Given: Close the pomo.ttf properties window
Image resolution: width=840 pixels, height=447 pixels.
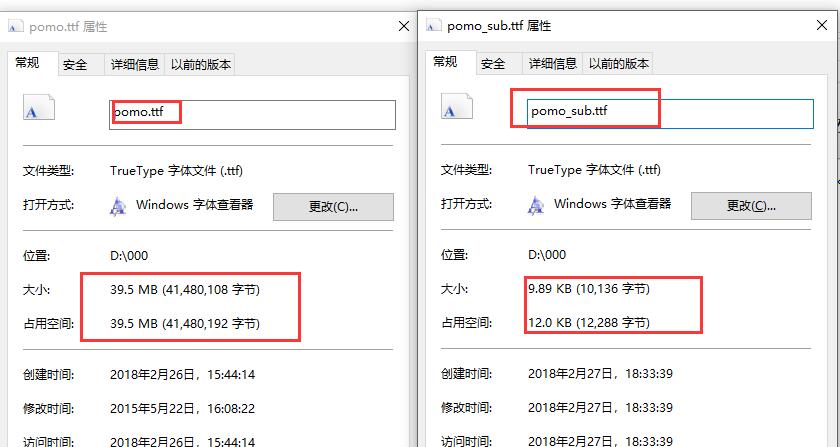Looking at the screenshot, I should (404, 26).
